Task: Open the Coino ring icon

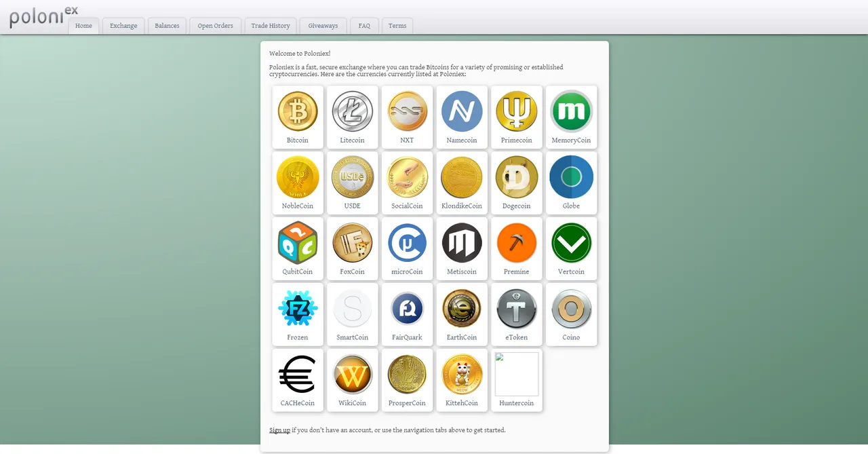Action: click(572, 309)
